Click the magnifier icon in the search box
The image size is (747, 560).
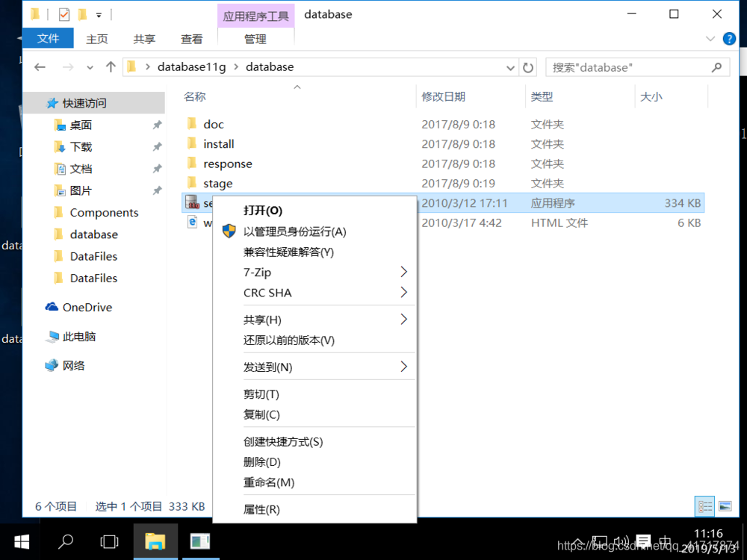(716, 68)
